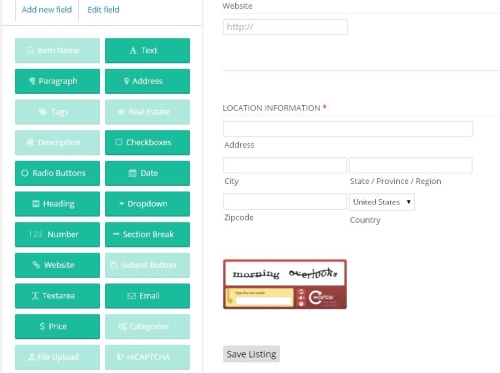Add a Textarea field
The height and width of the screenshot is (373, 500).
tap(57, 296)
